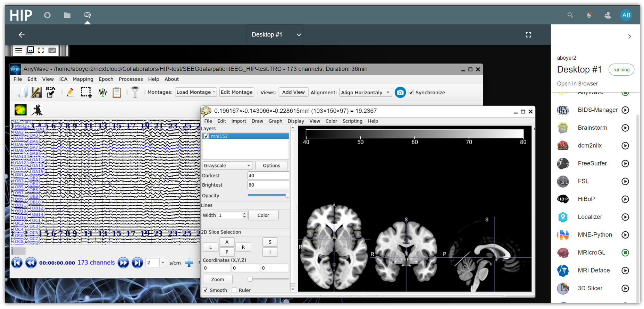
Task: Stop the running MRIcroGL app
Action: coord(625,253)
